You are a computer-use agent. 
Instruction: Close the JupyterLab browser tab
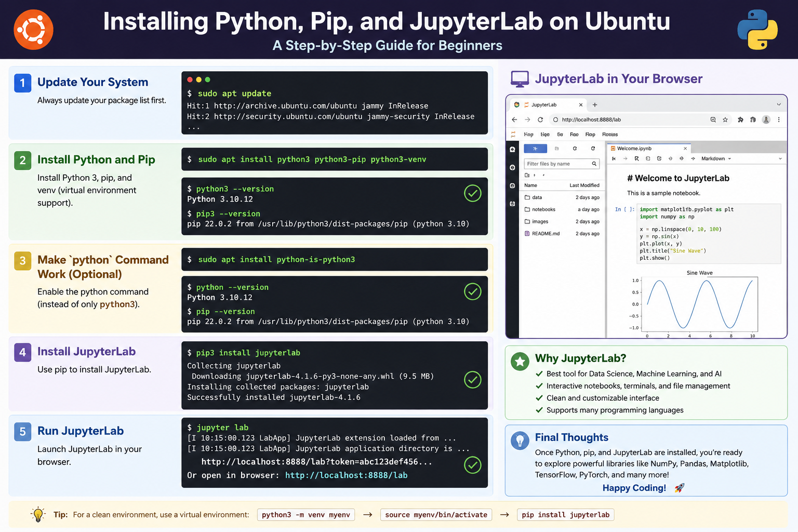pyautogui.click(x=581, y=105)
